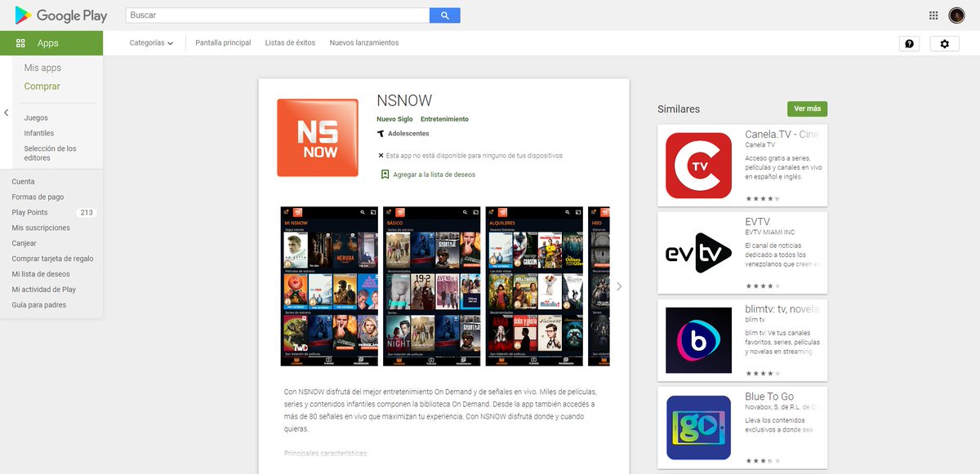
Task: Open the Canjear link
Action: pos(24,244)
